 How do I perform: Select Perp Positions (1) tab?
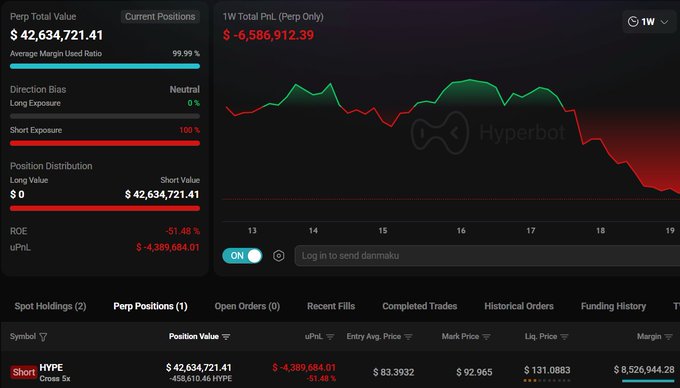pos(150,306)
